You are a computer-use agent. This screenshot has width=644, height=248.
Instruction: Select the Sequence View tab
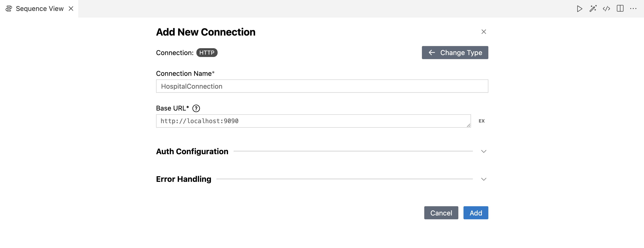39,9
